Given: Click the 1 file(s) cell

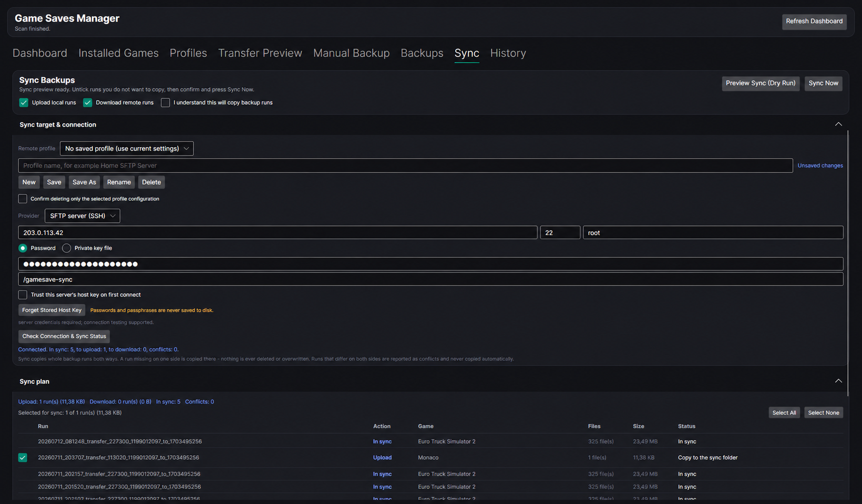Looking at the screenshot, I should 597,458.
